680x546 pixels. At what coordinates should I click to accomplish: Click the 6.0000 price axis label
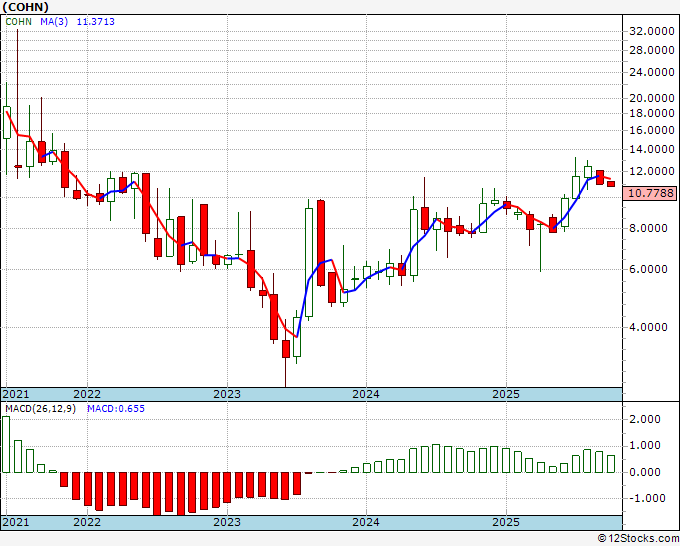(x=648, y=269)
